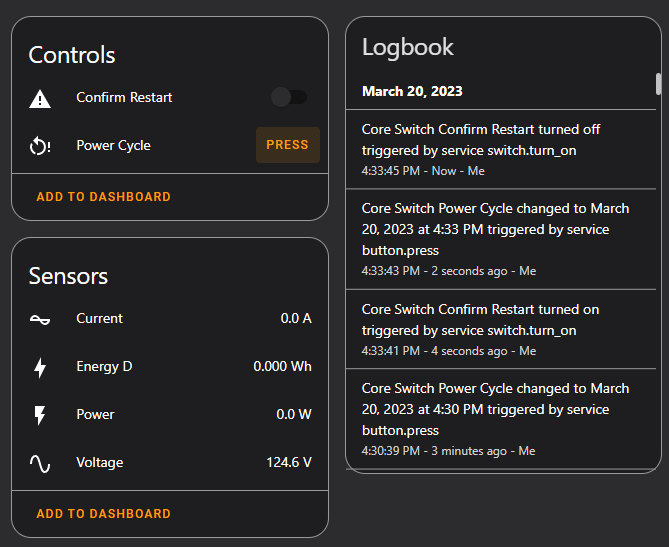This screenshot has height=547, width=669.
Task: Click the Logbook scrollbar thumb
Action: point(657,84)
